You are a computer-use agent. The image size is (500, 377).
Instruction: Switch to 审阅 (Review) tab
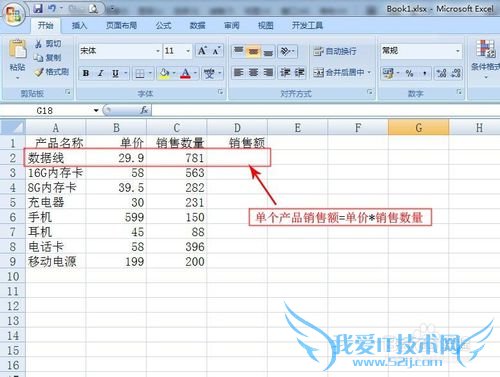[232, 25]
